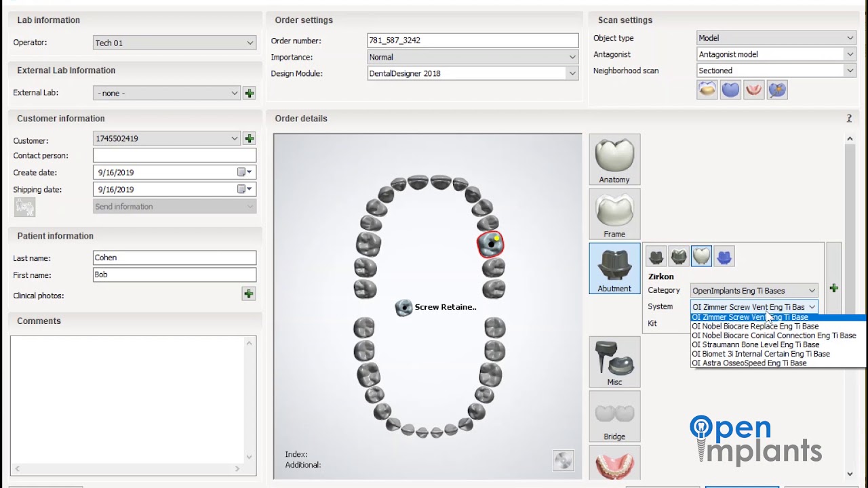Open the Misc restoration type
The width and height of the screenshot is (868, 488).
point(614,362)
